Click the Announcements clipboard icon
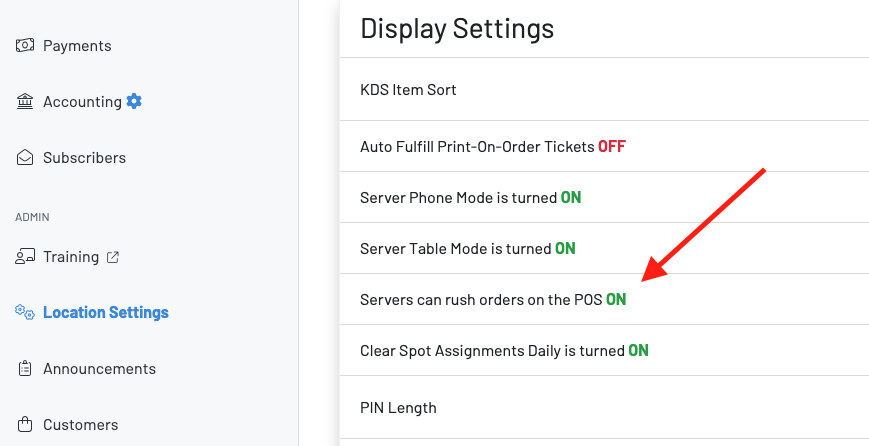 point(25,369)
